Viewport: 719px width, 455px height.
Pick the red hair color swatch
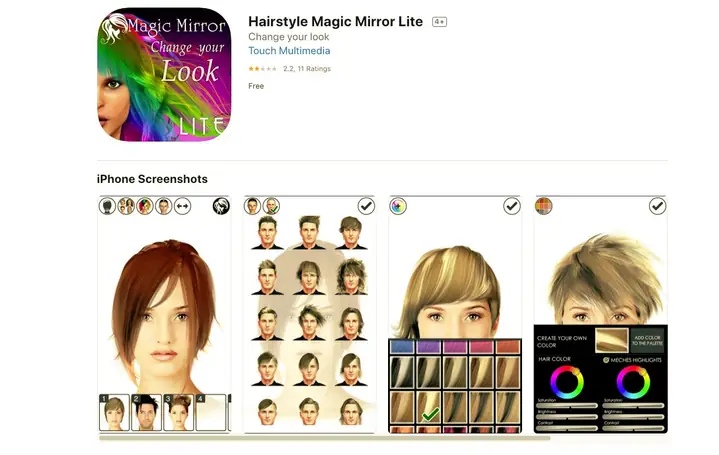point(507,347)
